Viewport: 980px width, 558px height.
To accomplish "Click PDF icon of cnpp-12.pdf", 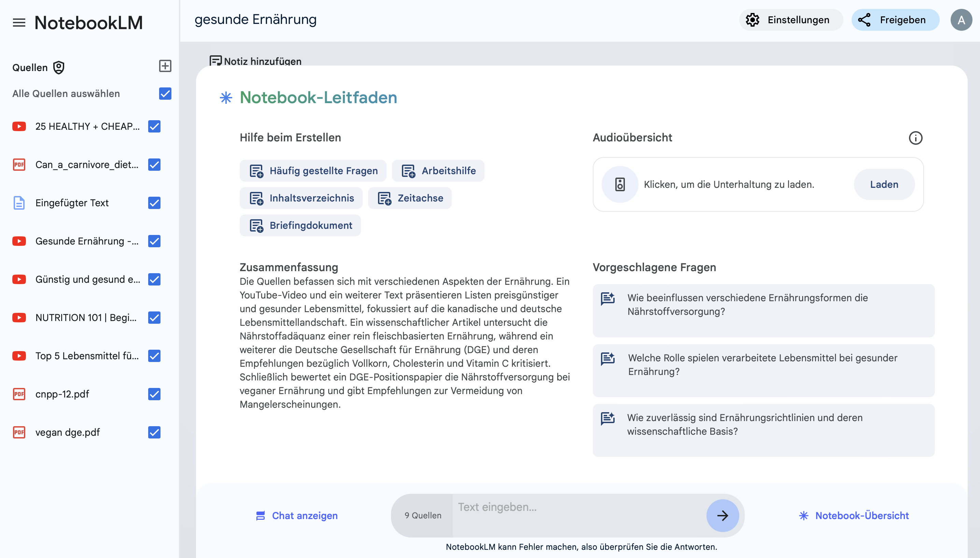I will coord(19,394).
